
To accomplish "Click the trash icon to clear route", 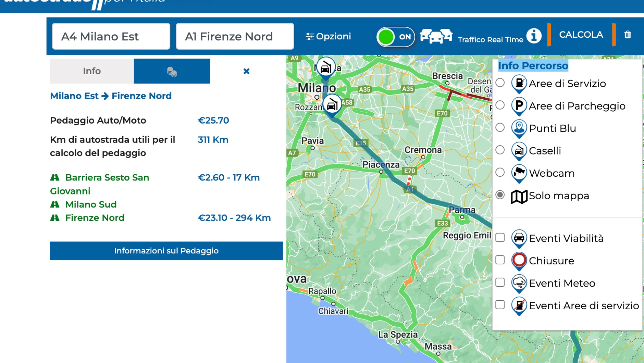I will pos(627,35).
